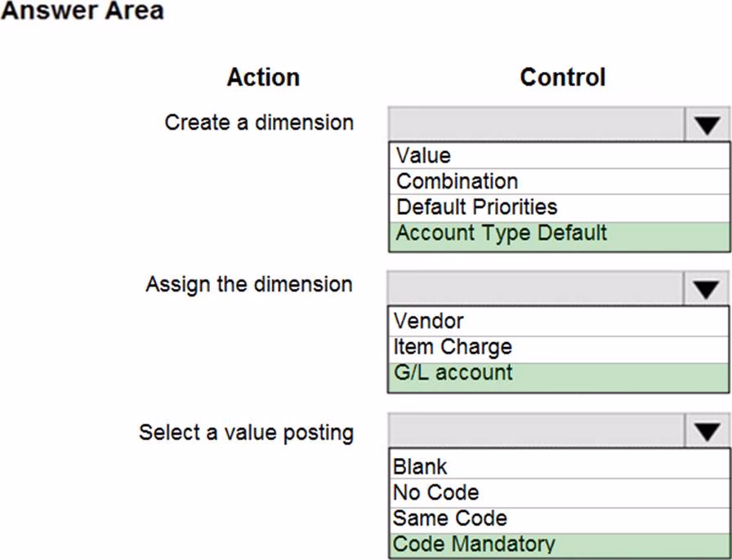Pick Same Code from the list
The width and height of the screenshot is (732, 560).
[x=449, y=518]
